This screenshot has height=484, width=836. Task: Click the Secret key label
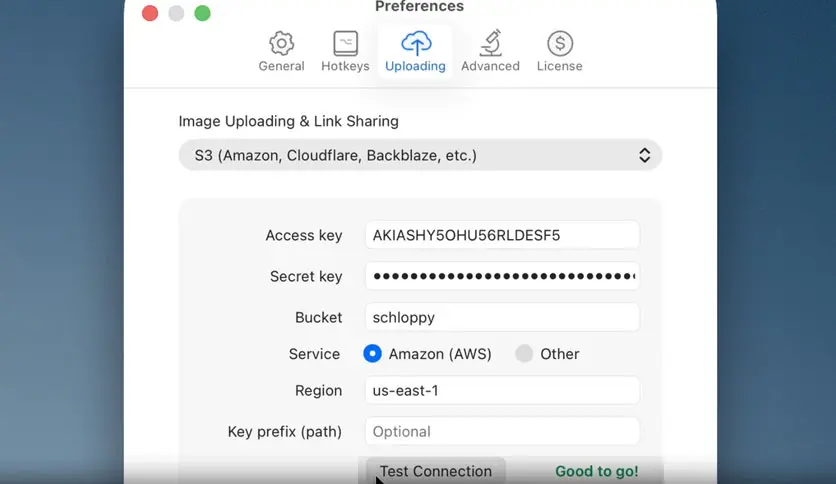click(306, 277)
